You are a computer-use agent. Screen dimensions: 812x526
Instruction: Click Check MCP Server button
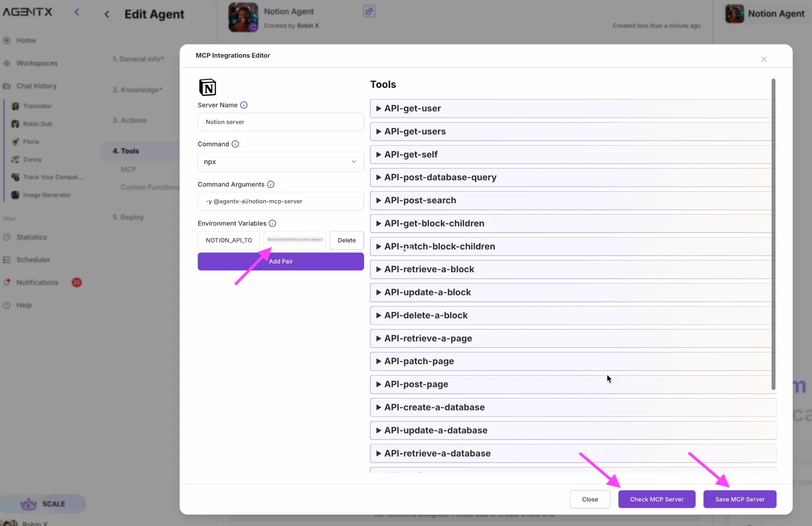click(x=657, y=499)
